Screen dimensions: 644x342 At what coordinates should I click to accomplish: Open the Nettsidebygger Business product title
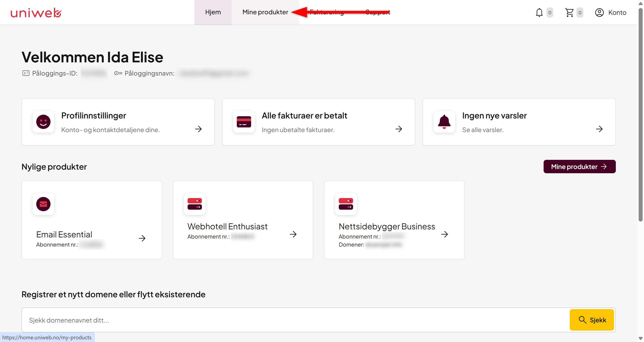click(387, 226)
